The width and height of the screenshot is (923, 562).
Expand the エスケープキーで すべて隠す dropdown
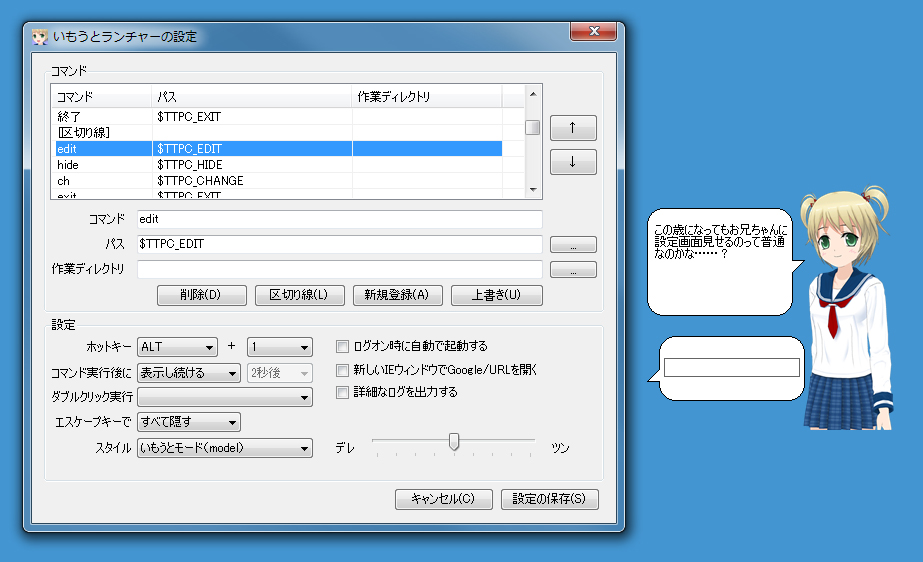[188, 422]
